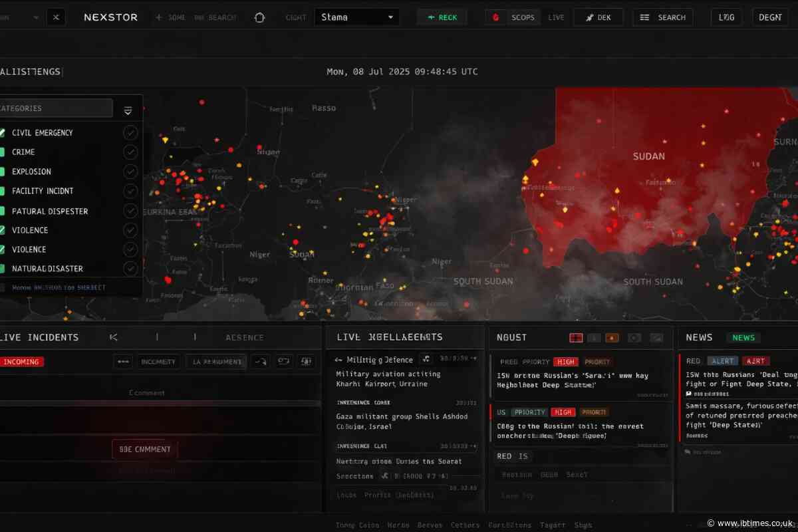Click the red ALERT tag in News

755,361
